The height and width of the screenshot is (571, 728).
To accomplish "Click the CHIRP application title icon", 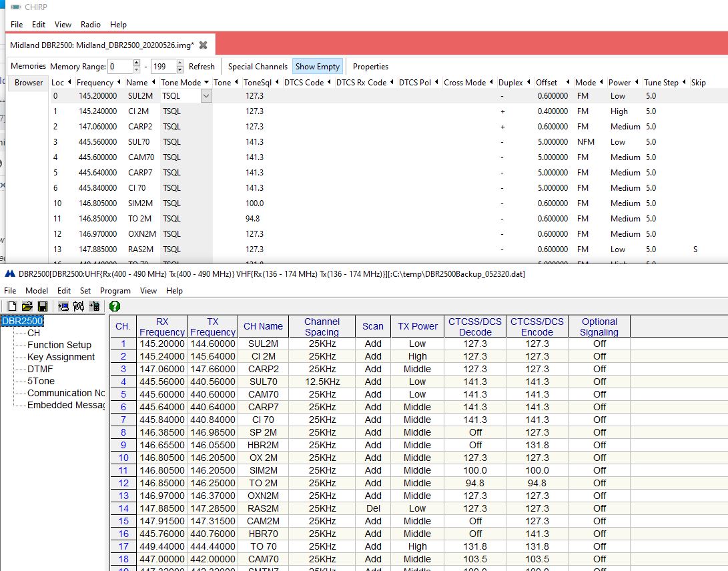I will click(x=16, y=7).
